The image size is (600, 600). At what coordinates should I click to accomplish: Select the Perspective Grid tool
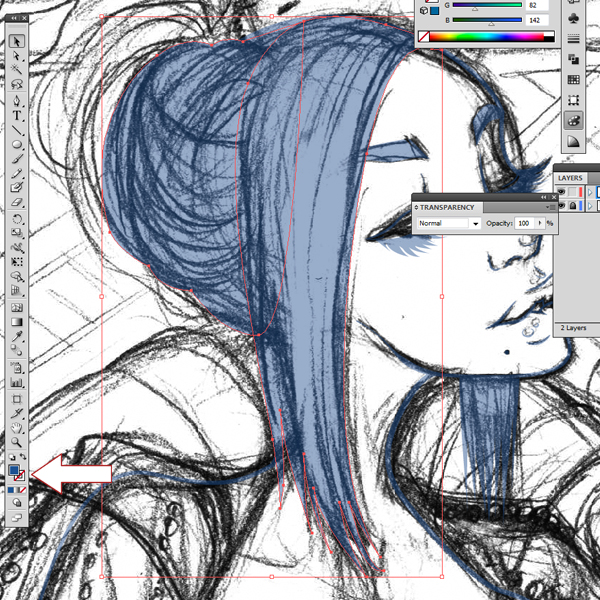point(16,290)
